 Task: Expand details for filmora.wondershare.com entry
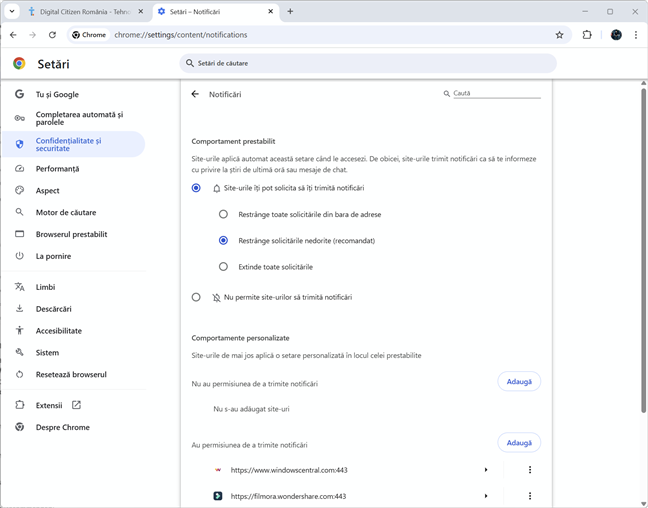coord(486,496)
